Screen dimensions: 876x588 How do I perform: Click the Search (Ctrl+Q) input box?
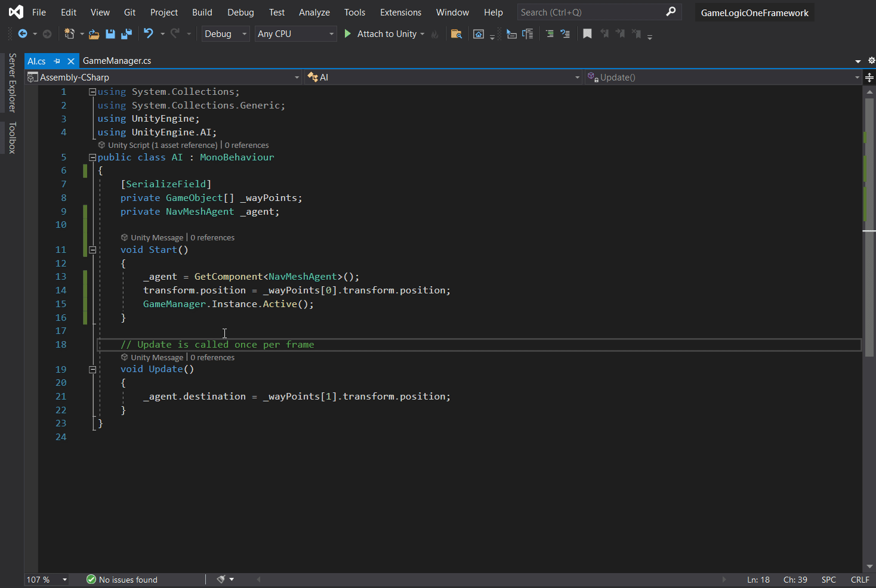tap(591, 13)
